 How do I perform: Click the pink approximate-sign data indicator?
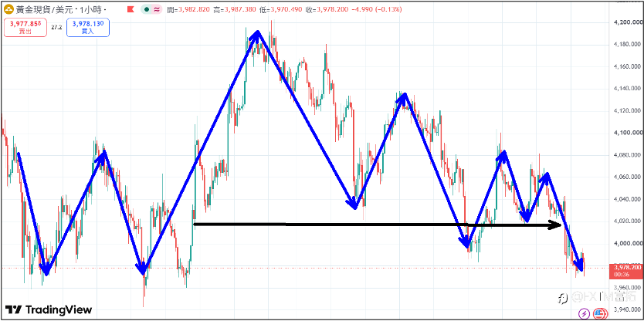tap(157, 9)
